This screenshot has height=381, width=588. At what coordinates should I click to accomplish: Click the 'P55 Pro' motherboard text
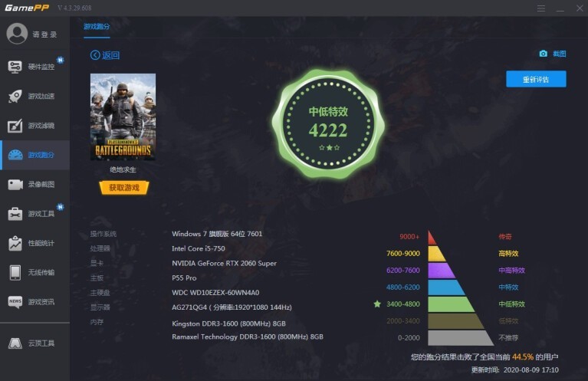point(184,278)
